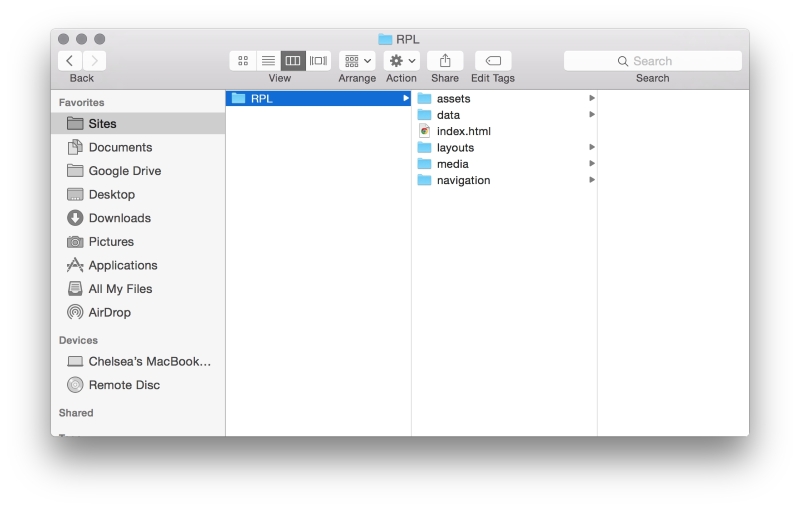Click the Applications icon in sidebar

(75, 265)
